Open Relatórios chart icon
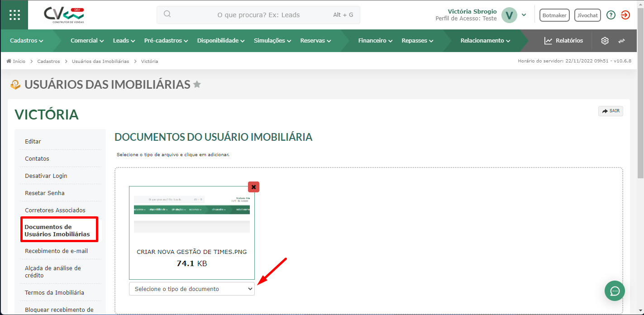The height and width of the screenshot is (315, 644). 548,41
